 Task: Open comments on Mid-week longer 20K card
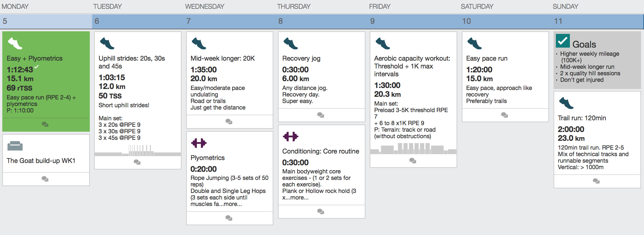coord(229,121)
